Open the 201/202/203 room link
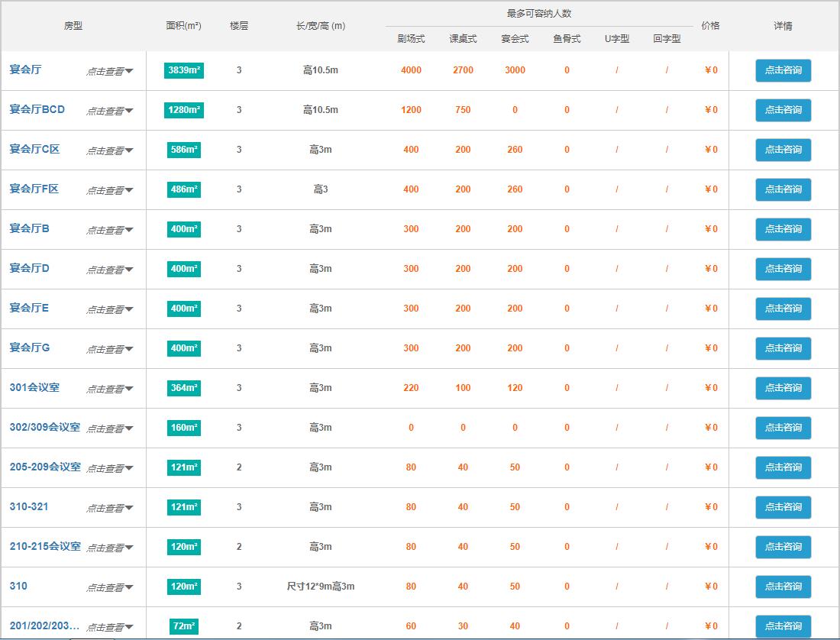 [x=44, y=625]
